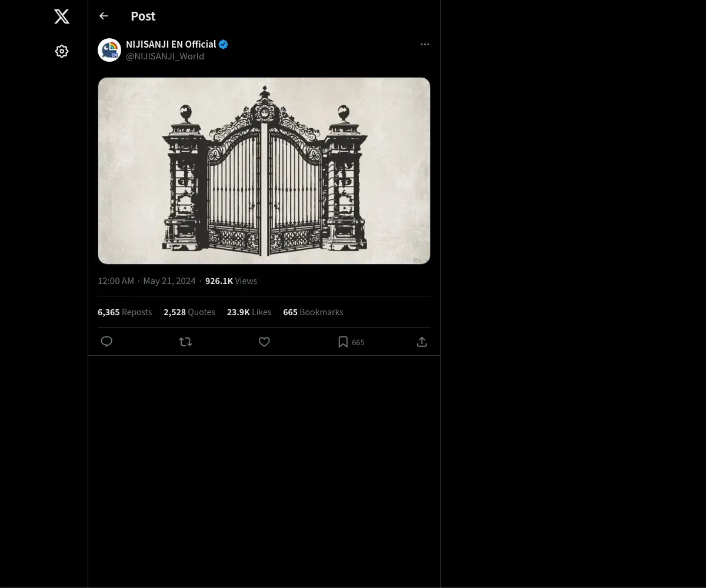Screen dimensions: 706x588
Task: Open the NIJISANJI EN Official profile name
Action: coord(171,44)
